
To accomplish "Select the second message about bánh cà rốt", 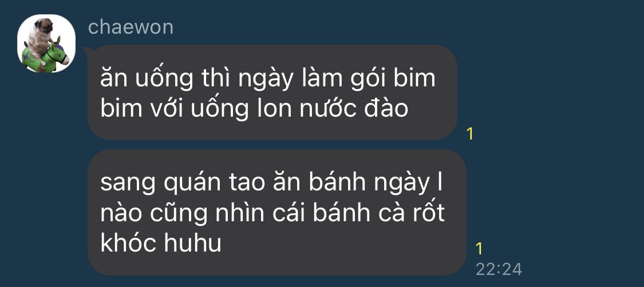I will click(x=277, y=212).
